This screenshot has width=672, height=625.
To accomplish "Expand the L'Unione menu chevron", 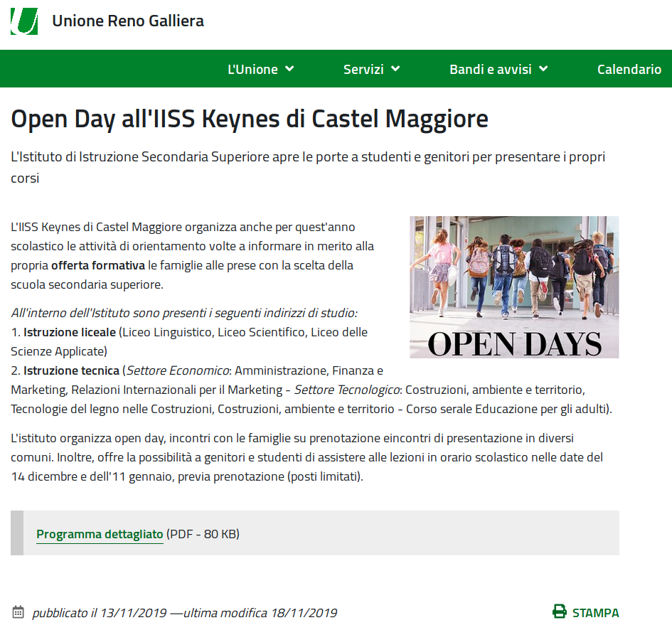I will (x=289, y=68).
